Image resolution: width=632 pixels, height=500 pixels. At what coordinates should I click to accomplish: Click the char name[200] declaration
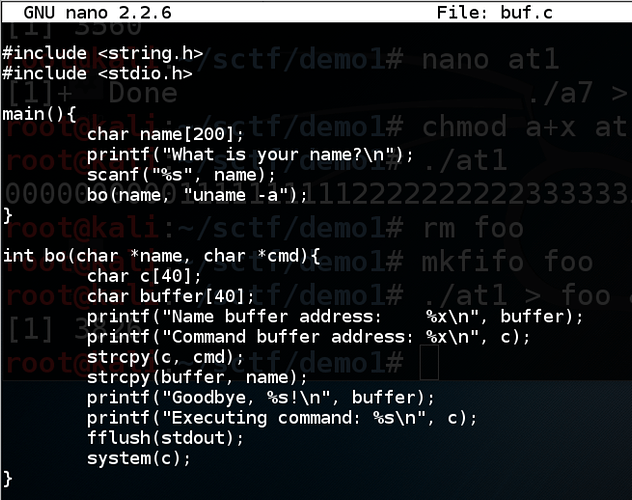point(166,134)
